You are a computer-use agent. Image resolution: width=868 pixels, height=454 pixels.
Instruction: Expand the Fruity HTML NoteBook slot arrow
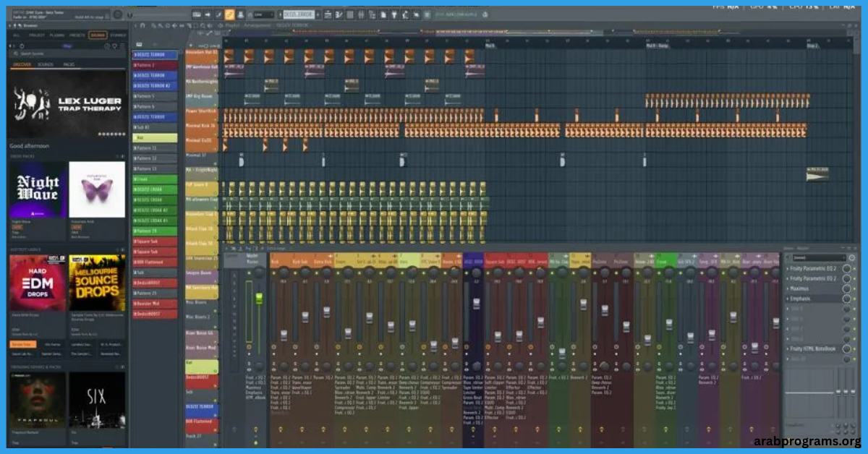pyautogui.click(x=788, y=348)
